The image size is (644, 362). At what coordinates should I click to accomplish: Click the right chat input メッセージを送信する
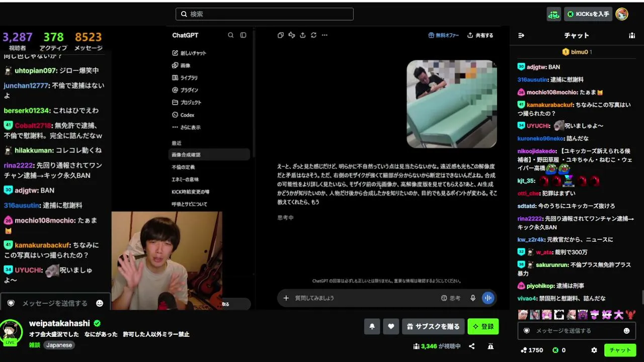577,331
